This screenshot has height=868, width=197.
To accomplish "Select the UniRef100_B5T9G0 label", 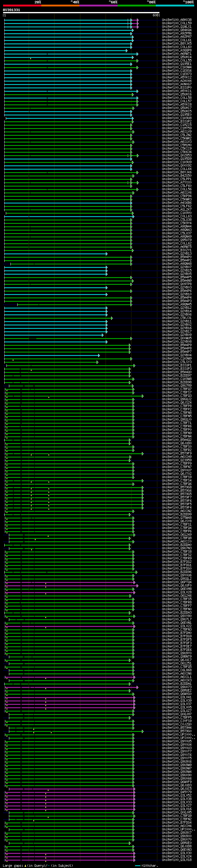I will [x=177, y=731].
